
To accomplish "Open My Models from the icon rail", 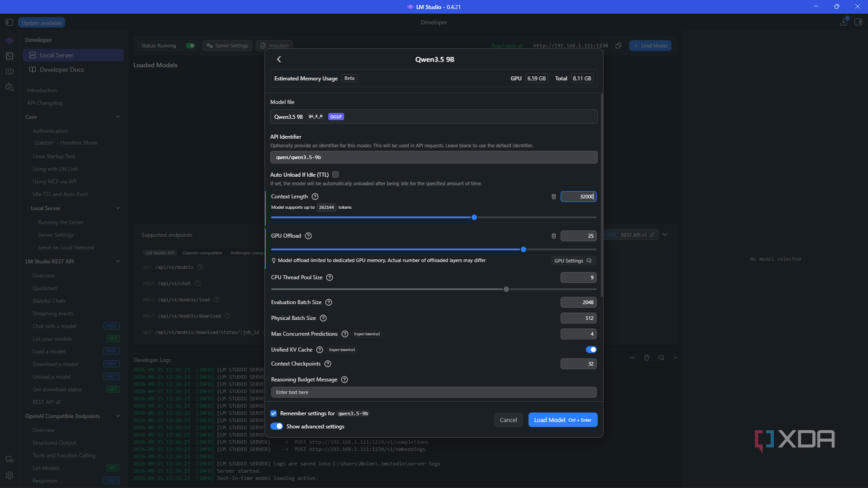I will [x=9, y=71].
